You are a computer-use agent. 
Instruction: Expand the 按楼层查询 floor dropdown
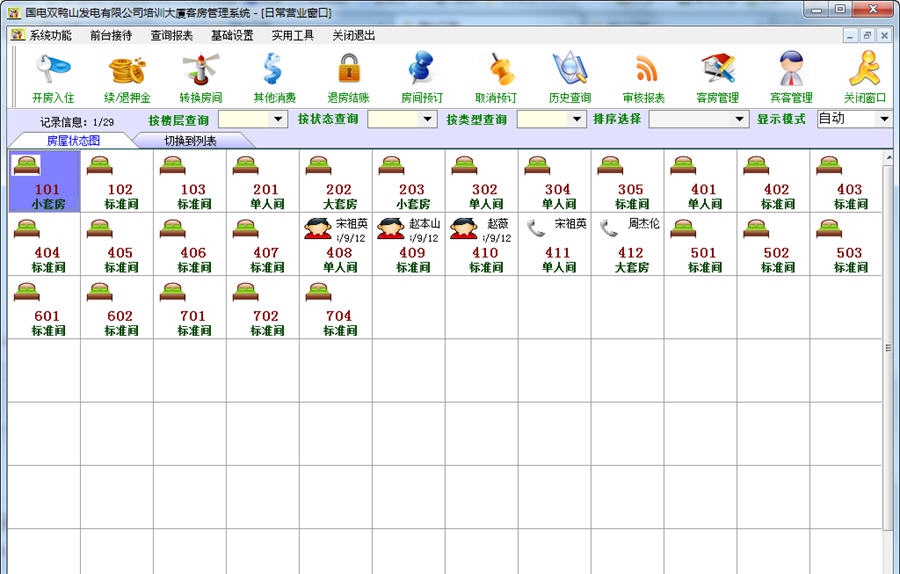click(278, 119)
